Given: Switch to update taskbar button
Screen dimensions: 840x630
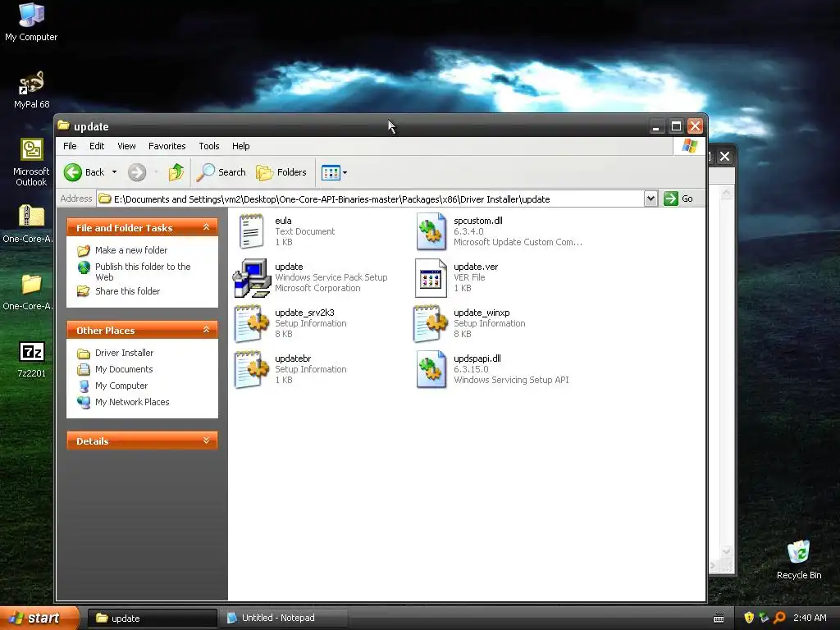Looking at the screenshot, I should tap(152, 619).
